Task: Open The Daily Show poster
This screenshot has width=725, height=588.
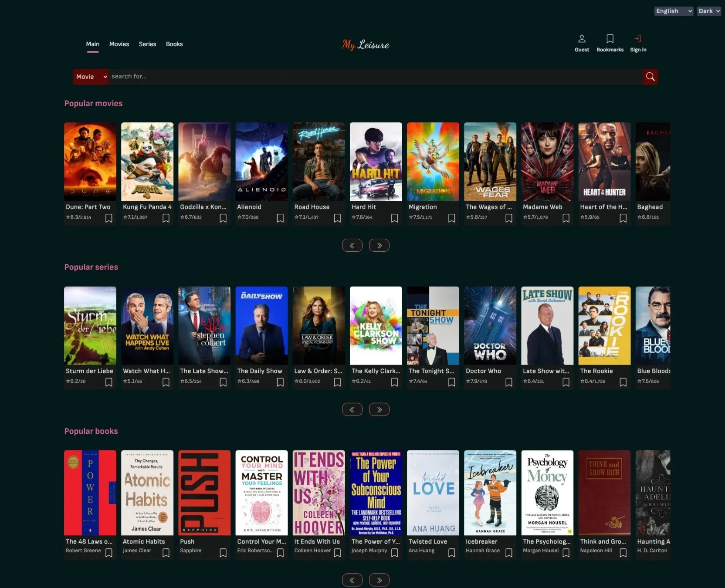Action: click(x=261, y=325)
